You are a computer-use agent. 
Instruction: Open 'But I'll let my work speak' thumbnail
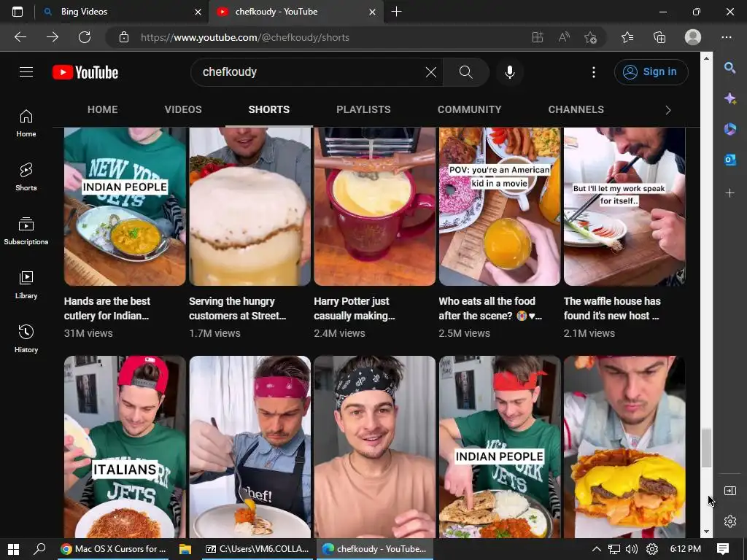(x=624, y=206)
